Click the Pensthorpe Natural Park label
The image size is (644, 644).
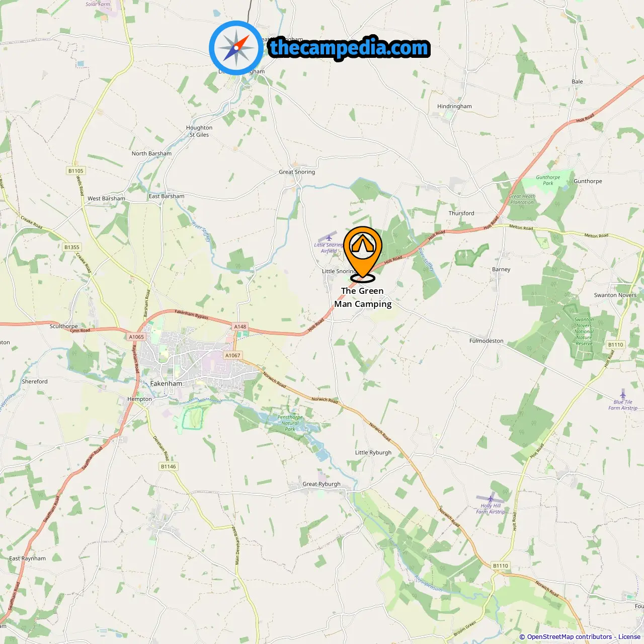pos(290,423)
